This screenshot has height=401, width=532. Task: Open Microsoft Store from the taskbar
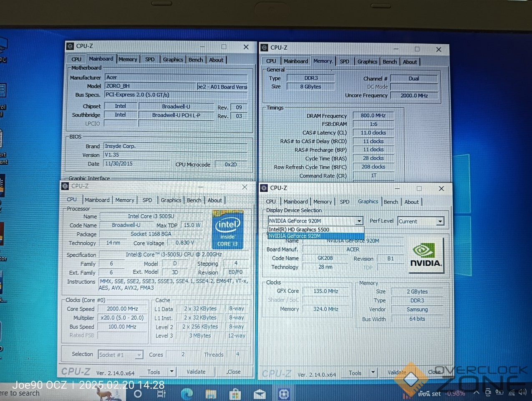tap(235, 394)
